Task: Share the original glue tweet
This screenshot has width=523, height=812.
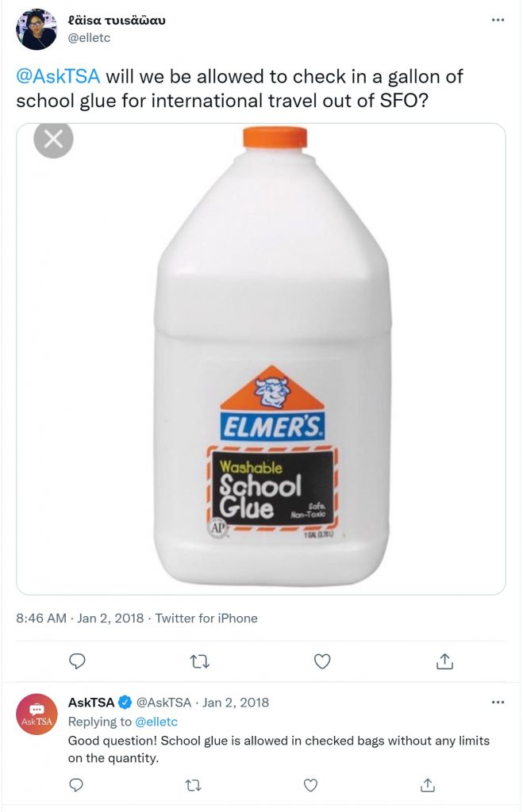Action: pyautogui.click(x=444, y=661)
